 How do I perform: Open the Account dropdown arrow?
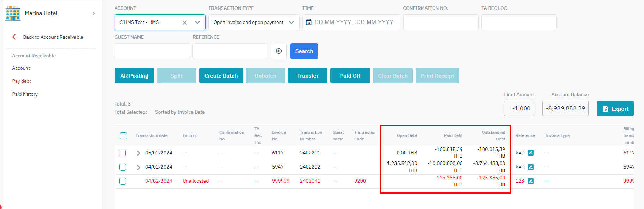tap(197, 23)
